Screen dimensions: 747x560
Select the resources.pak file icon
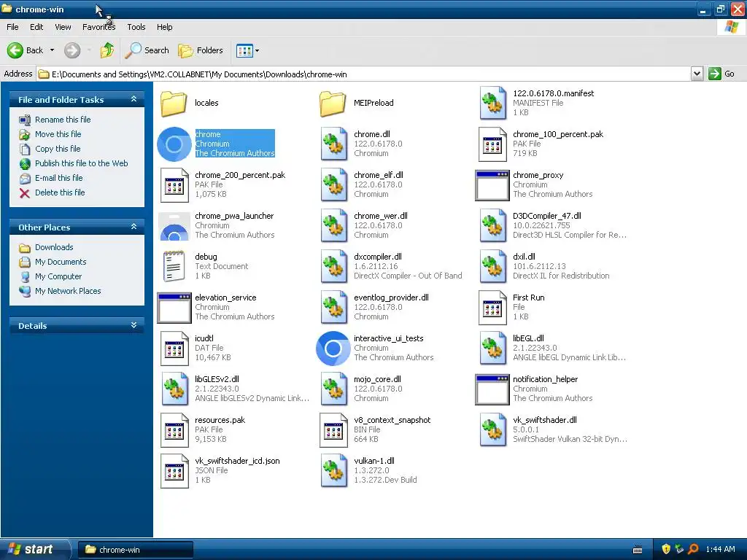pos(174,429)
